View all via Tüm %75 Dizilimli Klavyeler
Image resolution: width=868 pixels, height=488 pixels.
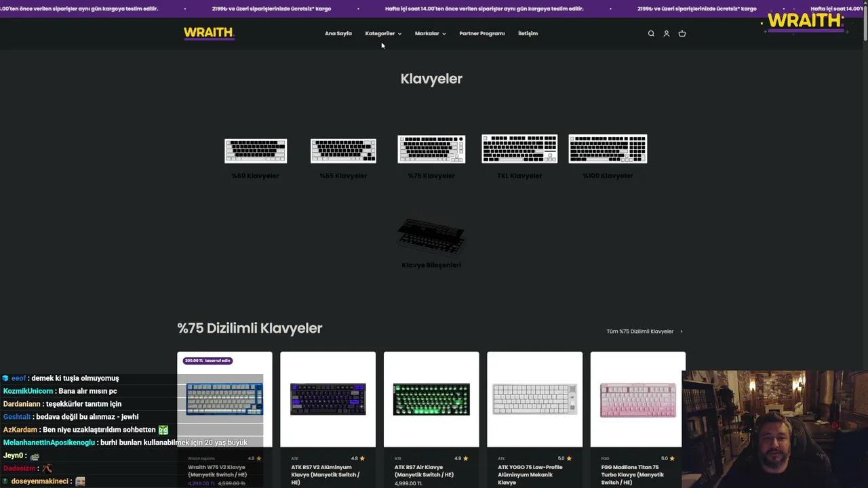tap(644, 331)
